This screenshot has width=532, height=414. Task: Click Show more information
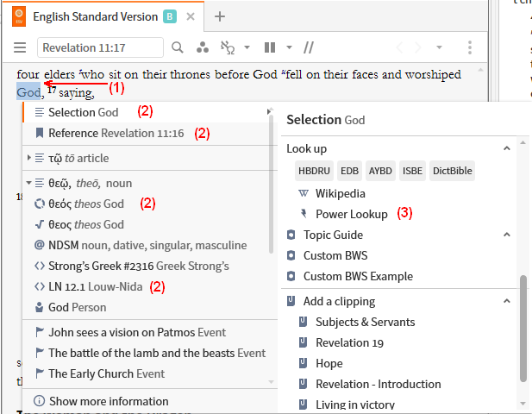[109, 401]
